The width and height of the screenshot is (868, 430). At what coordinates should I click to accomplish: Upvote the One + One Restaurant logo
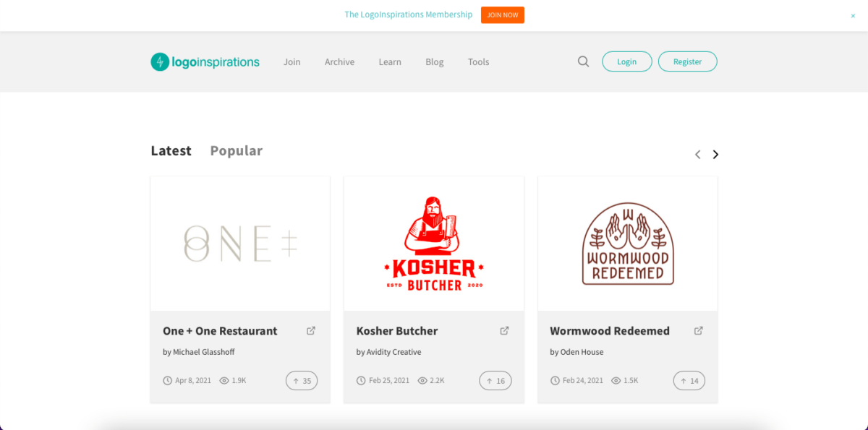click(302, 380)
